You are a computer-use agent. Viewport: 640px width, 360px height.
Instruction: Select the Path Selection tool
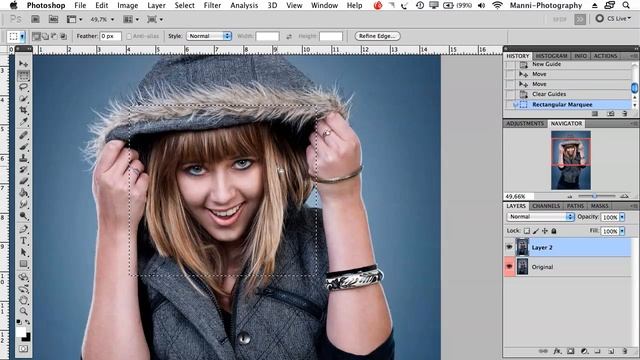tap(24, 252)
